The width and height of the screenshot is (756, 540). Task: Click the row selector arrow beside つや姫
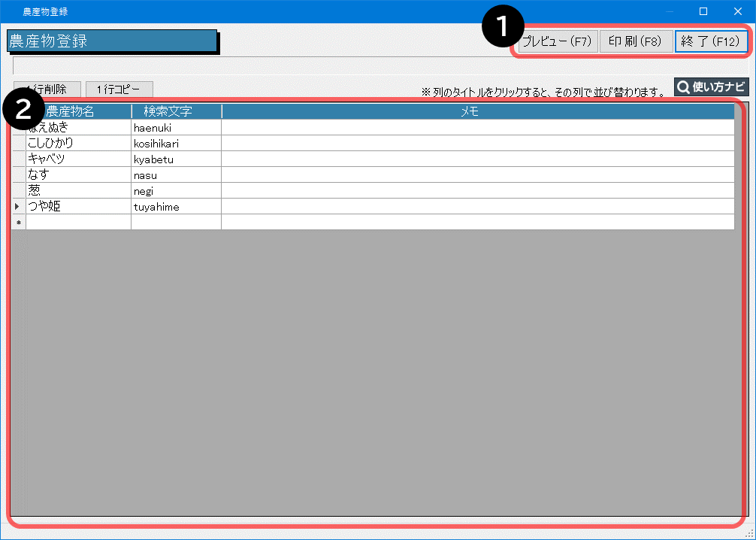tap(18, 206)
